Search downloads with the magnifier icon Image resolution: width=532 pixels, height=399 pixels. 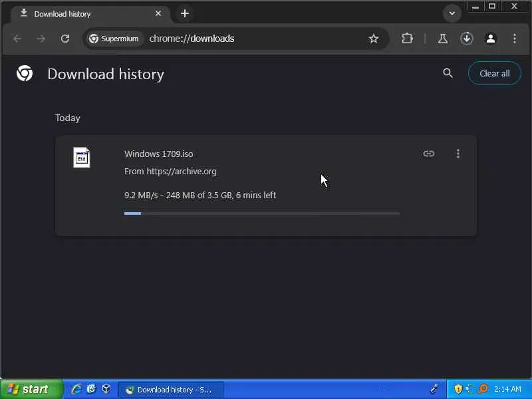coord(448,73)
